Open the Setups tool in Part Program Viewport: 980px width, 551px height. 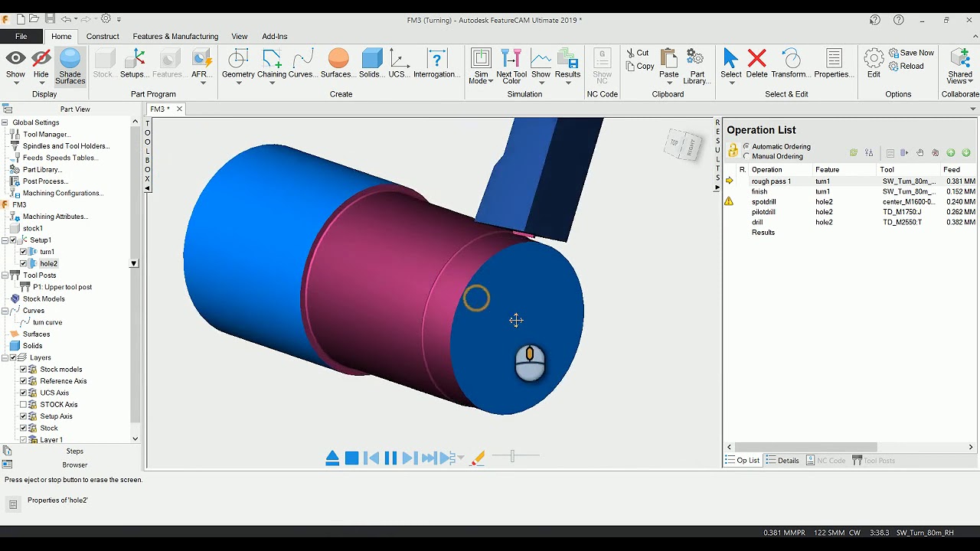tap(135, 64)
